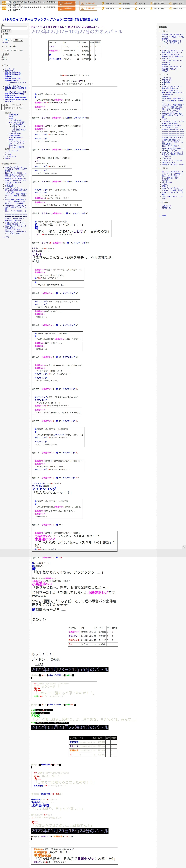186x868 pixels.
Task: Expand the 関連データベース-バトロイ plus box
Action: point(3,105)
